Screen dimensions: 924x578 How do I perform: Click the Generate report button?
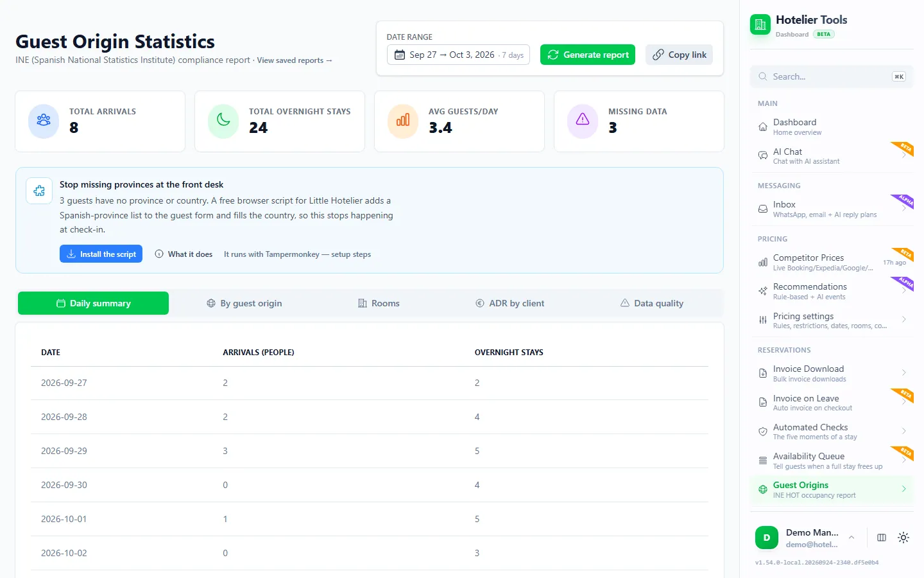point(588,55)
